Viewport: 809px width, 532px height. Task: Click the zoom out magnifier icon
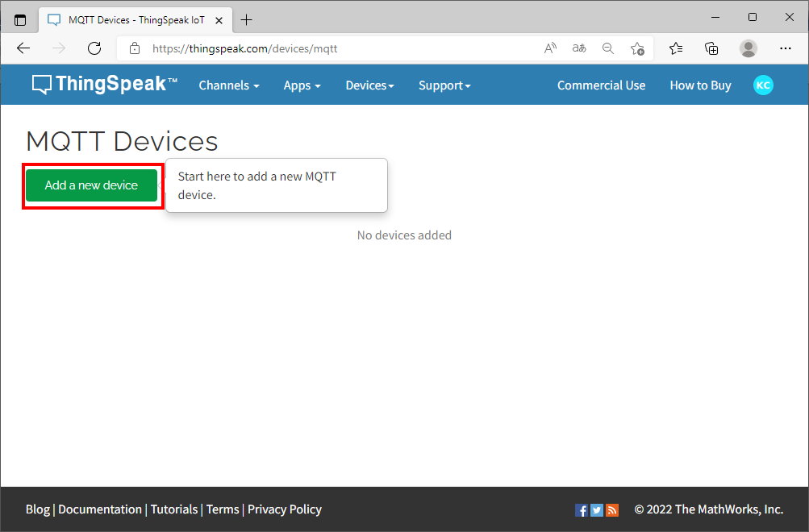coord(608,48)
